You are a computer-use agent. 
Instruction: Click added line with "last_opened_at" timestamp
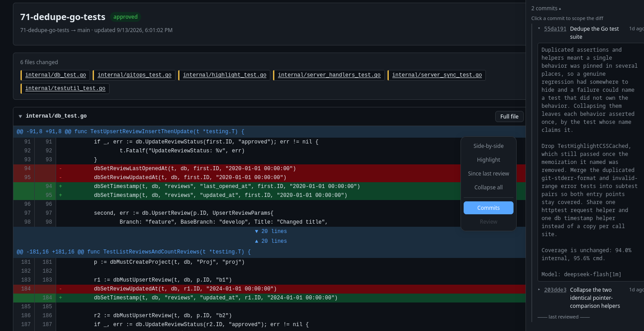pyautogui.click(x=269, y=187)
